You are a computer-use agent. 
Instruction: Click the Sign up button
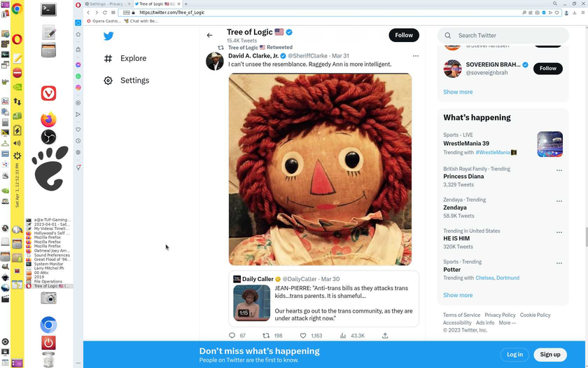[550, 355]
